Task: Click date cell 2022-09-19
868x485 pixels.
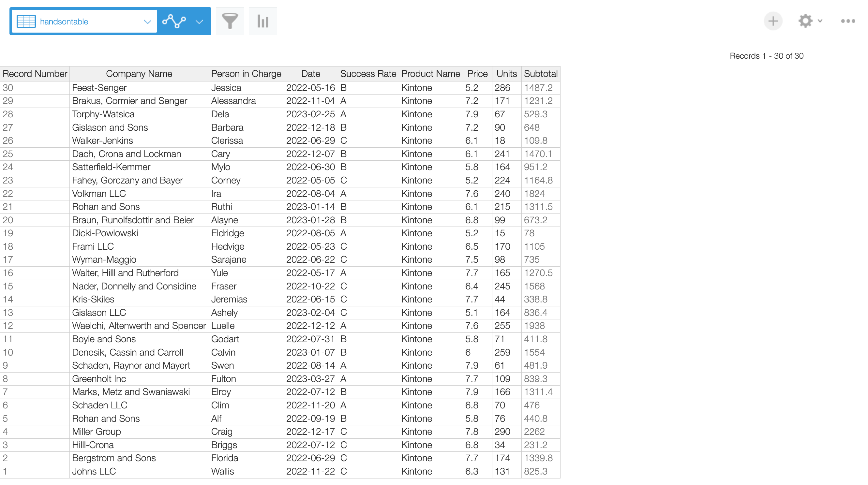Action: click(311, 419)
